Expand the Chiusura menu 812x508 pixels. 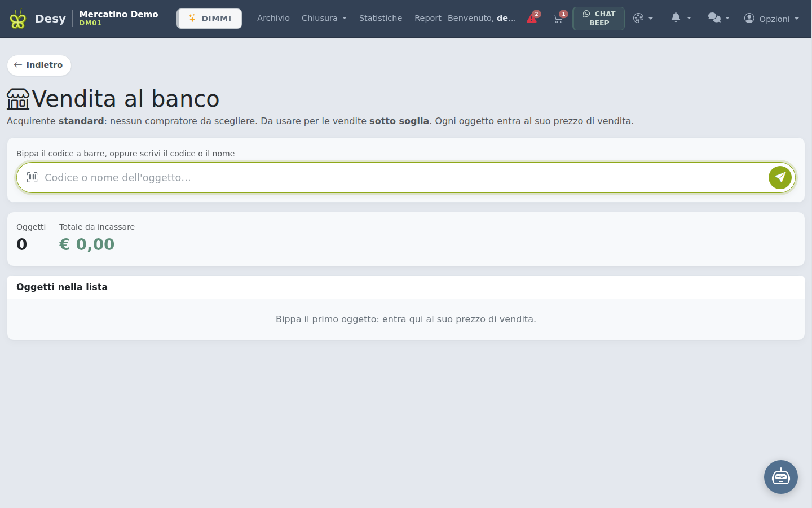point(324,18)
